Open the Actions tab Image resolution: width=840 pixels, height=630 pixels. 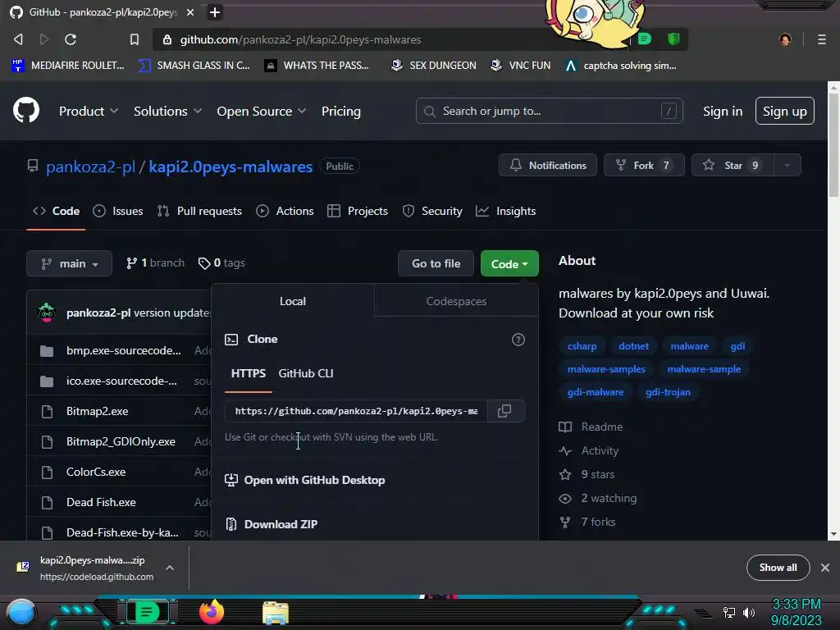click(x=285, y=211)
